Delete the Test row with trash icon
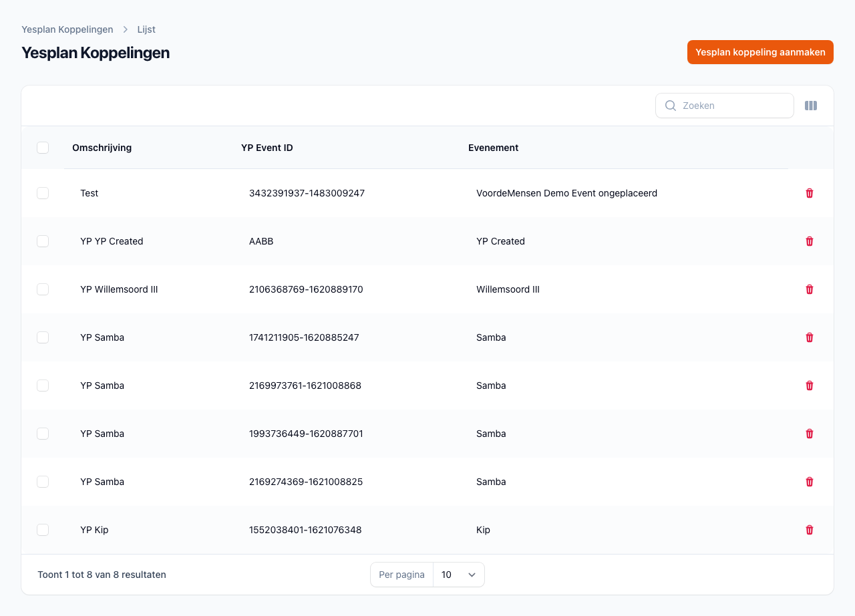The image size is (855, 616). pos(810,193)
